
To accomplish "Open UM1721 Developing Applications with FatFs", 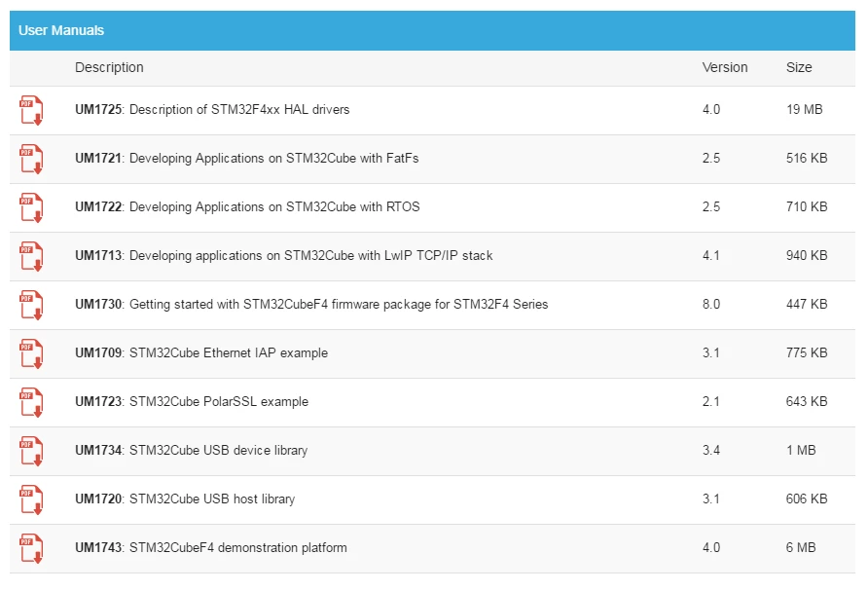I will click(247, 159).
